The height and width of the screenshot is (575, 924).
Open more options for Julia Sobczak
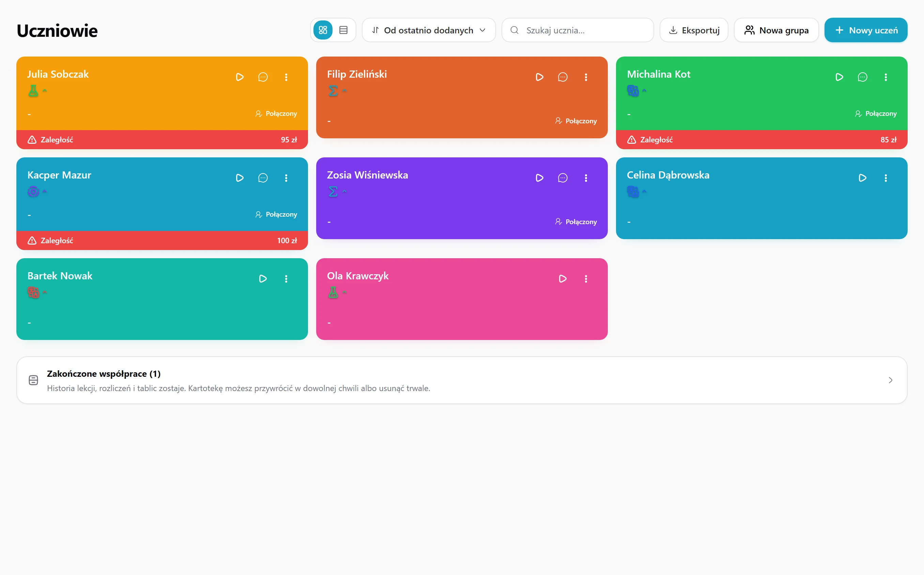[x=286, y=77]
